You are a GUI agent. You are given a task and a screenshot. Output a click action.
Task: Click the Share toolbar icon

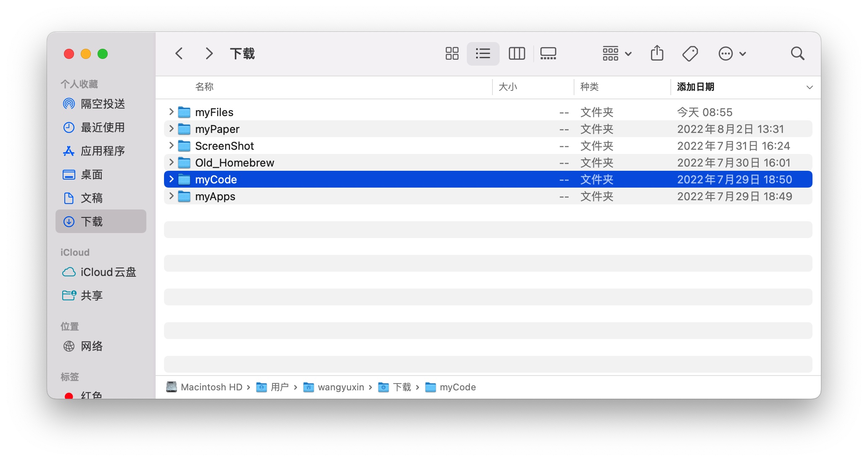click(657, 53)
